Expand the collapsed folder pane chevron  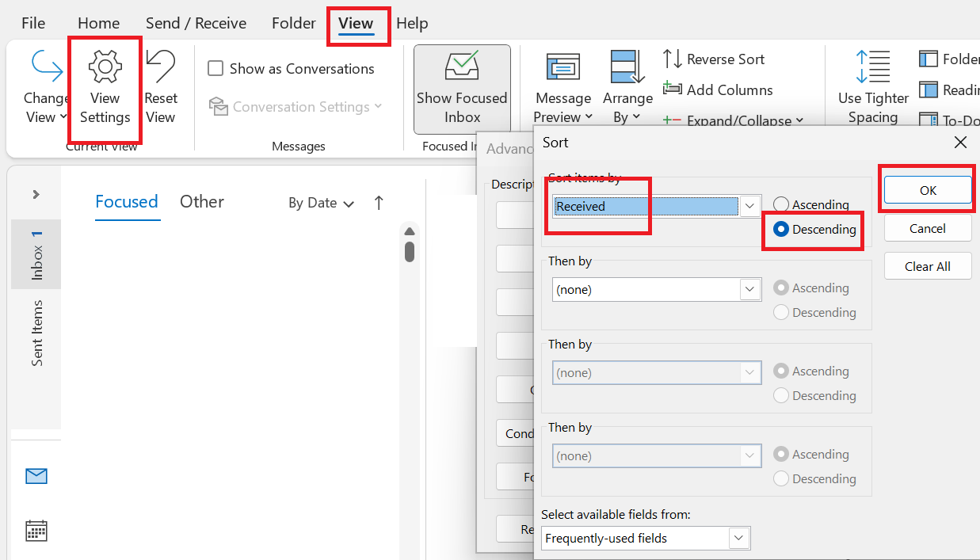(x=36, y=194)
